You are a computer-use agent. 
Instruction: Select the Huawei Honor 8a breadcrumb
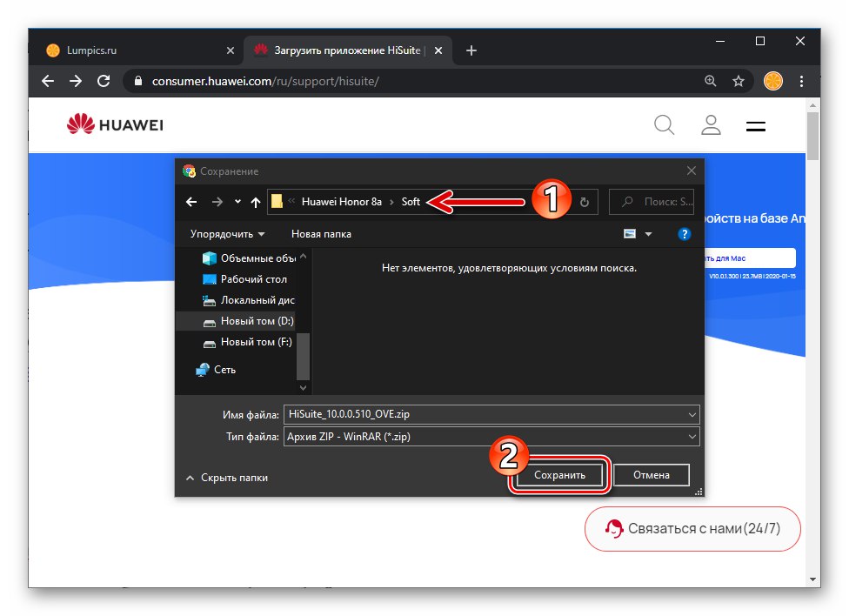click(342, 202)
